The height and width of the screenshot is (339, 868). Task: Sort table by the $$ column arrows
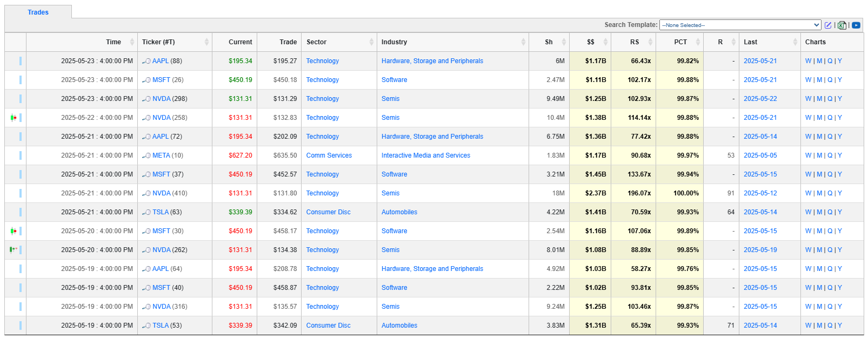pos(605,42)
